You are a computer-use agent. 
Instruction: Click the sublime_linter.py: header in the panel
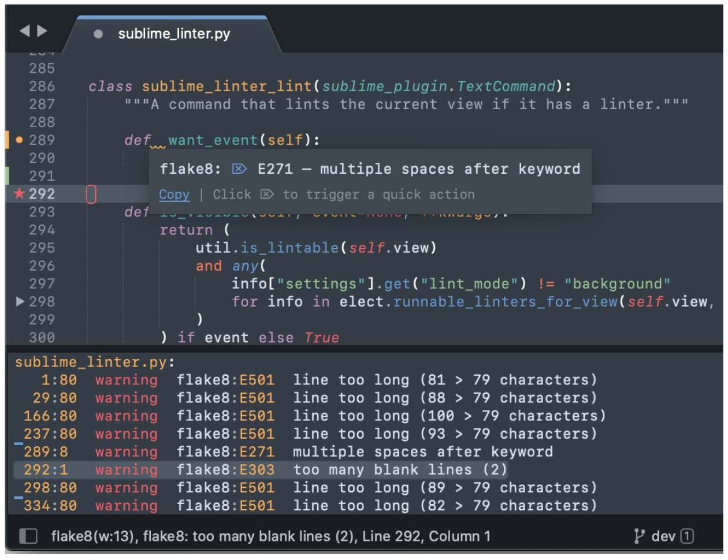pos(95,362)
